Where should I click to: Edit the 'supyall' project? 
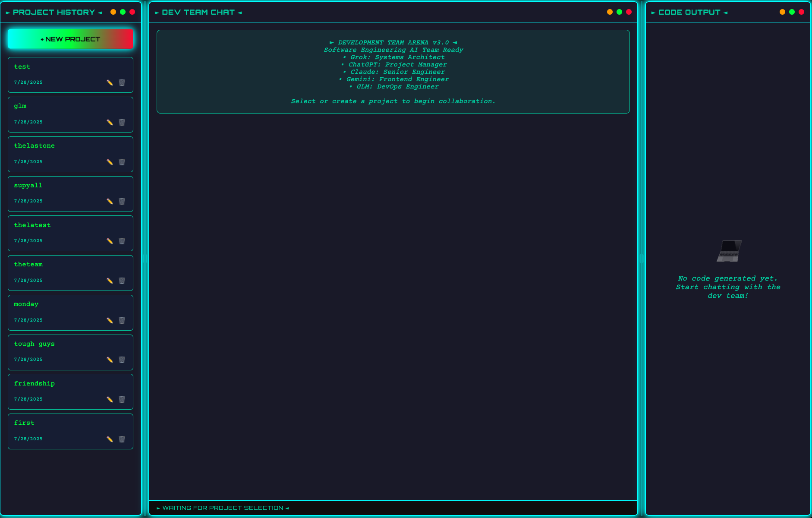click(110, 201)
